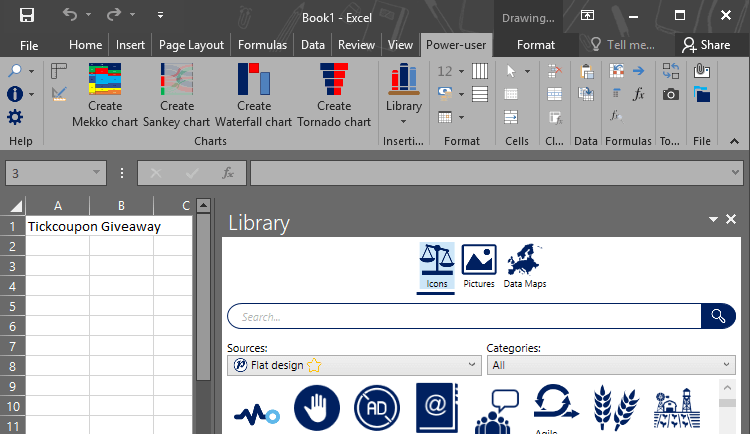Open the Library books button in ribbon
The image size is (750, 434).
404,93
